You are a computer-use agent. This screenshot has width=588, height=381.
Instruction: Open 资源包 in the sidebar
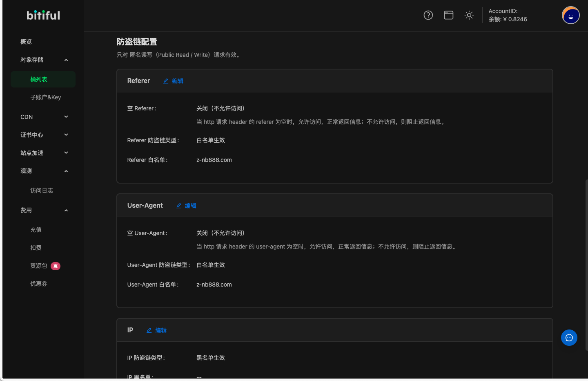pos(39,266)
